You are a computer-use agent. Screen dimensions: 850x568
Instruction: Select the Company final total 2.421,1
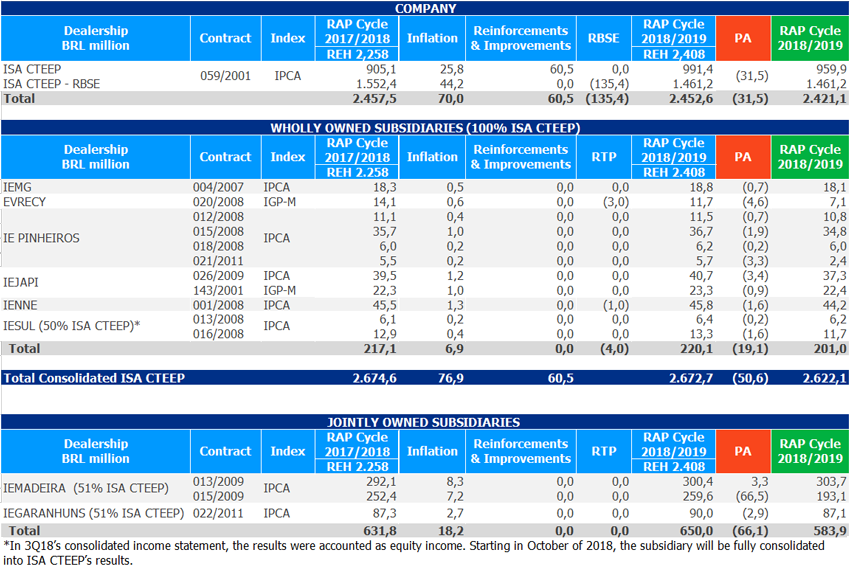click(825, 99)
